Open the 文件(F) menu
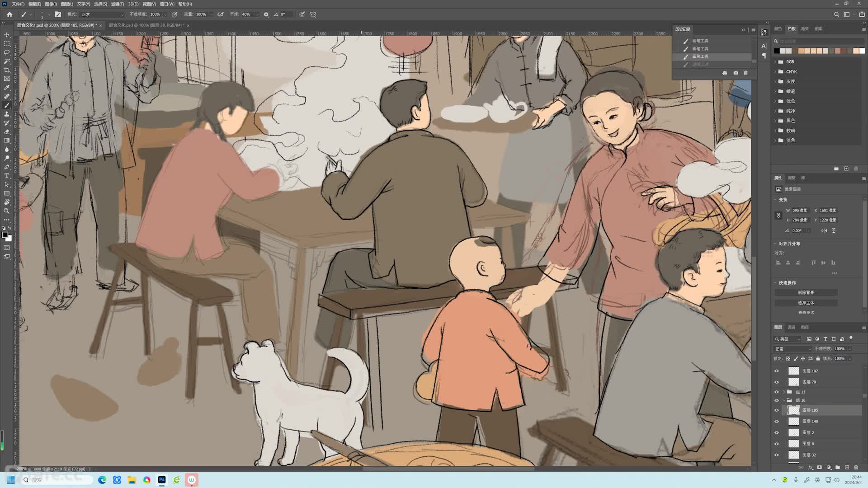The image size is (868, 488). (18, 4)
